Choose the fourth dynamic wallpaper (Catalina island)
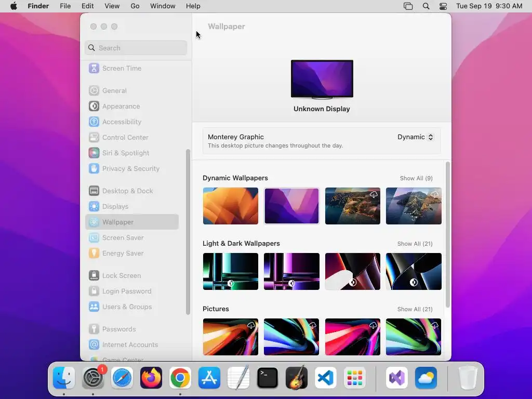Viewport: 532px width, 399px height. click(414, 206)
